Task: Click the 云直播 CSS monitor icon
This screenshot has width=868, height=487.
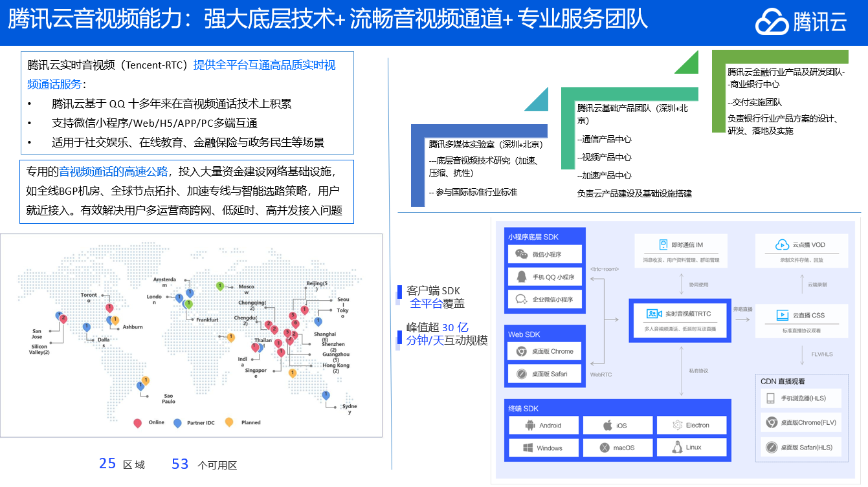Action: (782, 315)
